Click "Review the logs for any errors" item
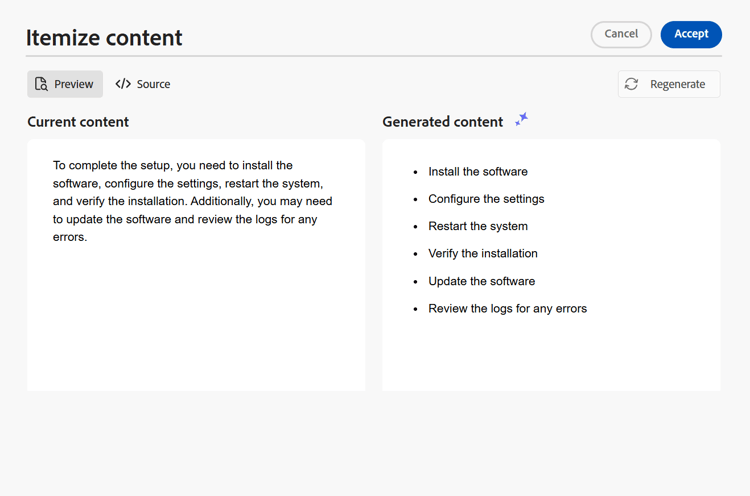 click(x=507, y=309)
